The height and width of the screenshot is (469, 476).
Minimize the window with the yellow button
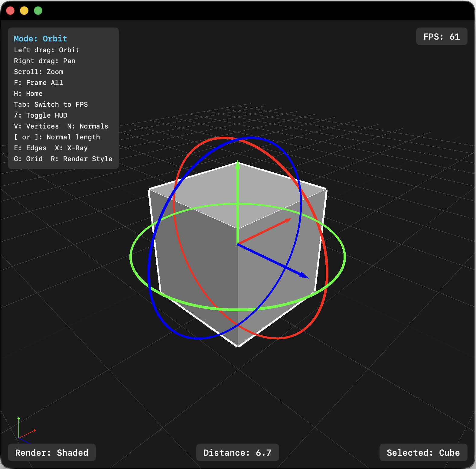24,11
